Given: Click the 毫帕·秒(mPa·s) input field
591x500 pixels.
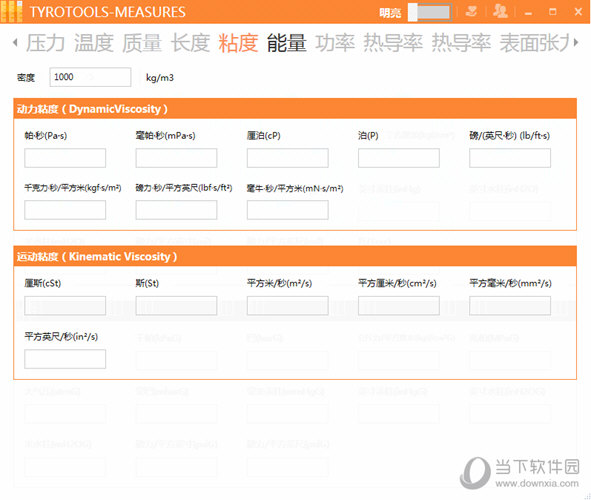Looking at the screenshot, I should click(x=176, y=158).
